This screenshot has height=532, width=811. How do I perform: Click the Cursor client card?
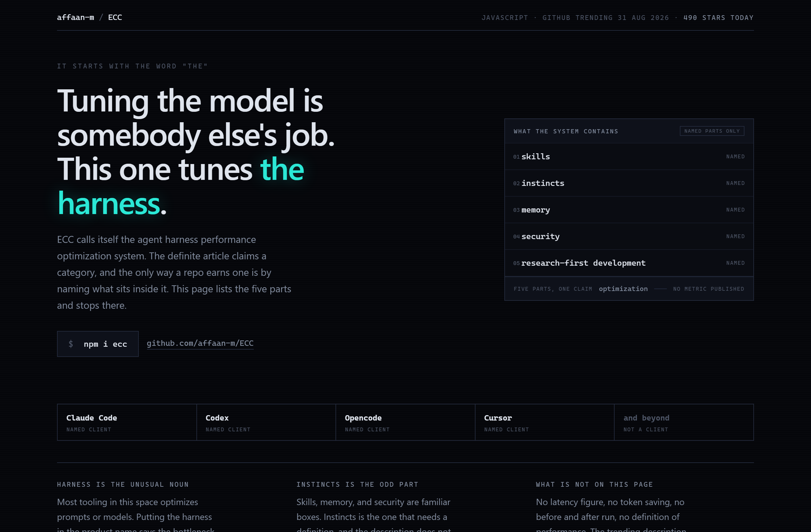pos(545,422)
